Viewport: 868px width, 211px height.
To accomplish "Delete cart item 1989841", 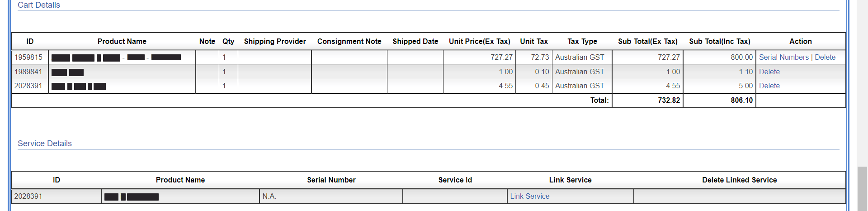I will [769, 72].
